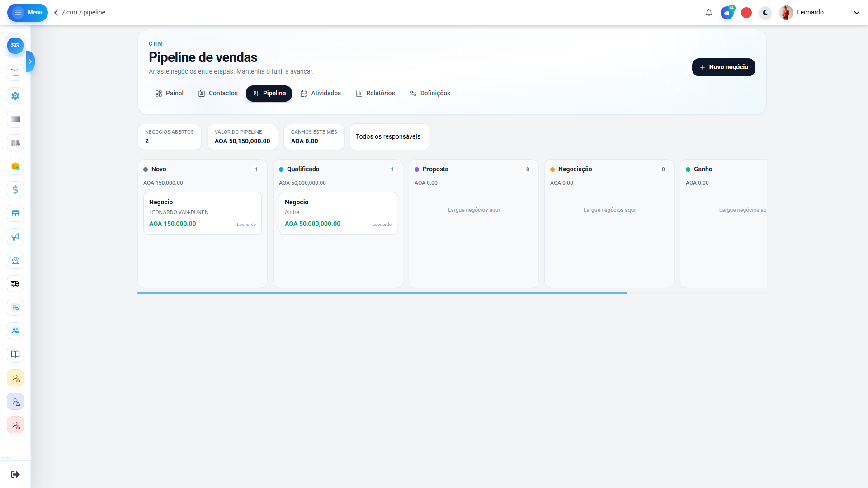The height and width of the screenshot is (488, 868).
Task: Open the yellow user-lock sidebar icon
Action: click(15, 378)
